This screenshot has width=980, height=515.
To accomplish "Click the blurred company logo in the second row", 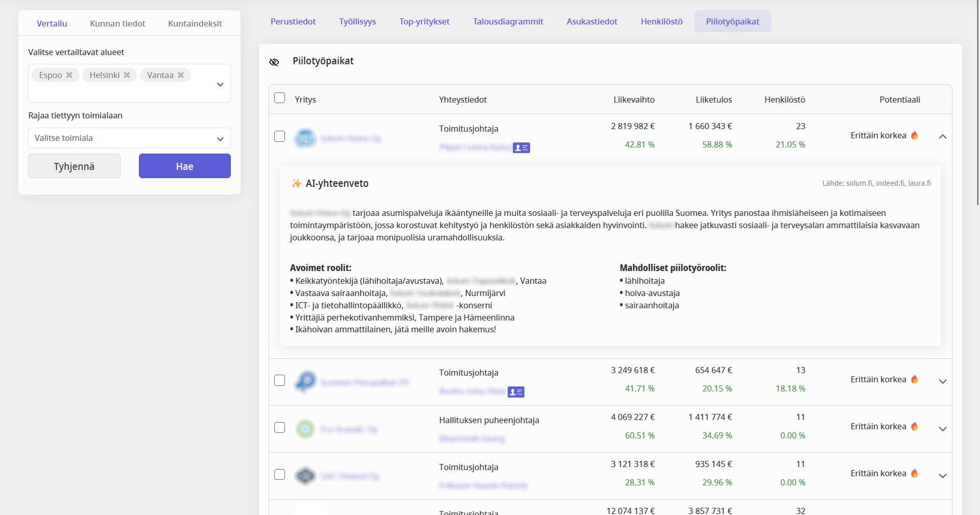I will click(x=305, y=382).
